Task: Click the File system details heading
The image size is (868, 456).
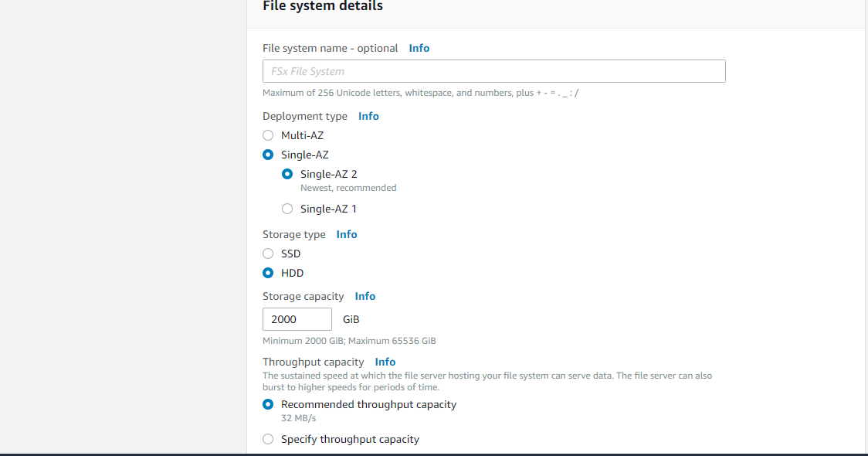Action: click(x=323, y=6)
